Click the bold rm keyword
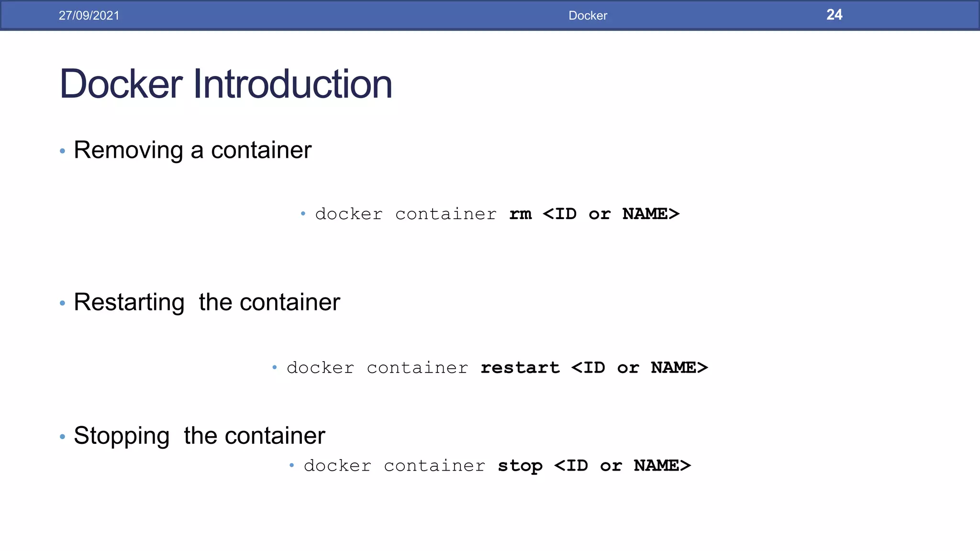Viewport: 980px width, 551px height. pos(520,214)
